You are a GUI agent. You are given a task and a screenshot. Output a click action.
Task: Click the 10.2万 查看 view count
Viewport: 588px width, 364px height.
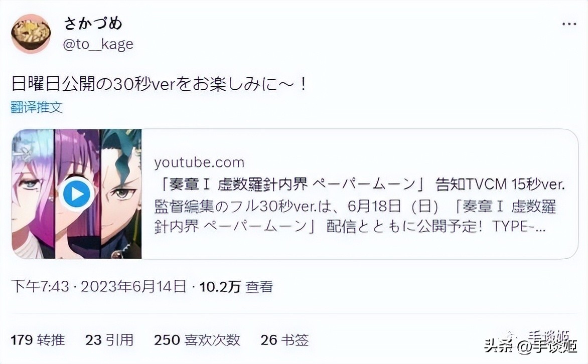click(x=236, y=287)
